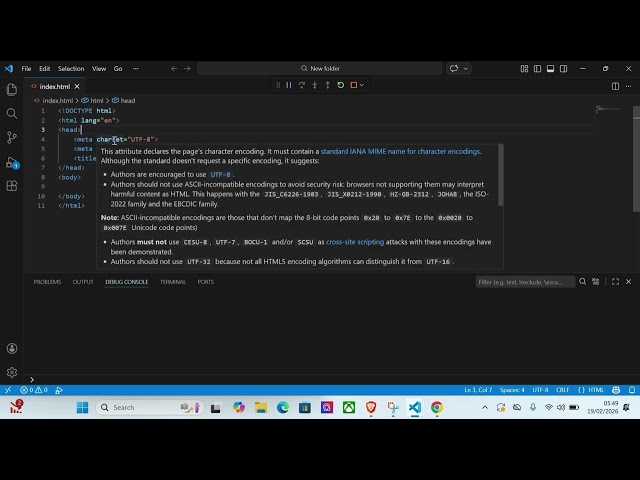
Task: Open the Go menu
Action: click(118, 69)
